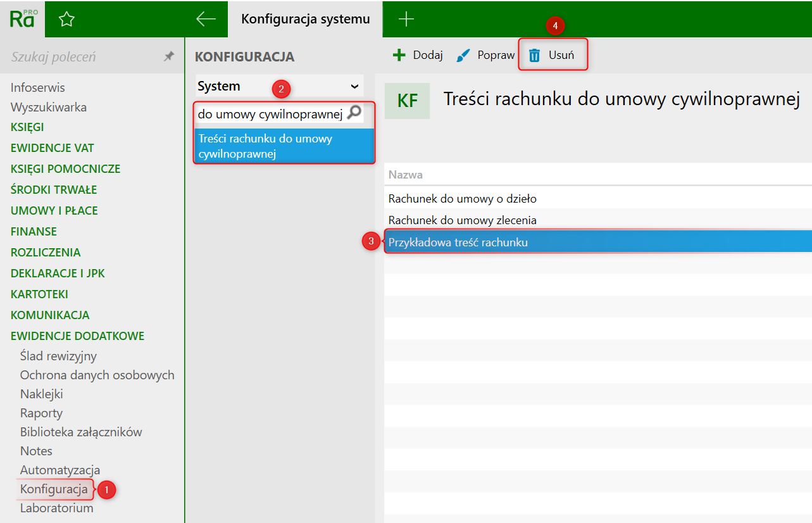
Task: Open a new tab with plus icon
Action: 406,19
